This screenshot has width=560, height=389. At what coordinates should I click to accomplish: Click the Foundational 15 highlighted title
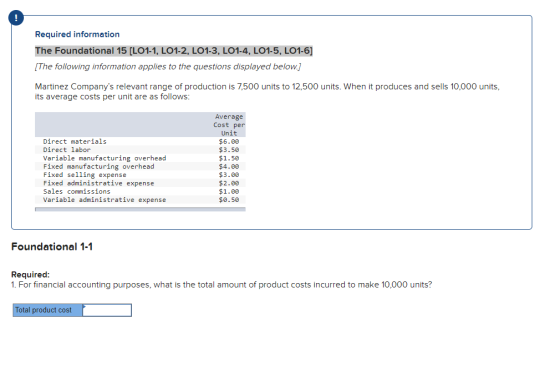tap(174, 51)
